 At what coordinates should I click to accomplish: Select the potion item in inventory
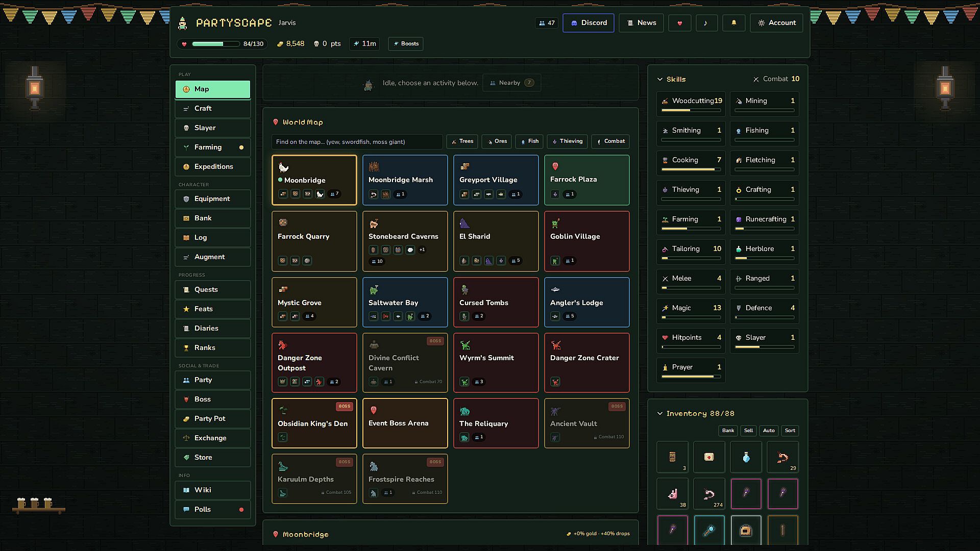[746, 457]
